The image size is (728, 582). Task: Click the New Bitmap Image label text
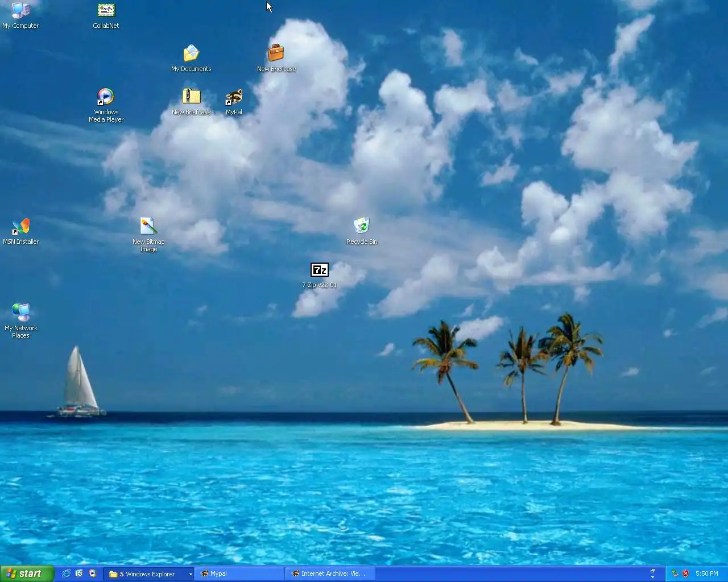point(148,245)
